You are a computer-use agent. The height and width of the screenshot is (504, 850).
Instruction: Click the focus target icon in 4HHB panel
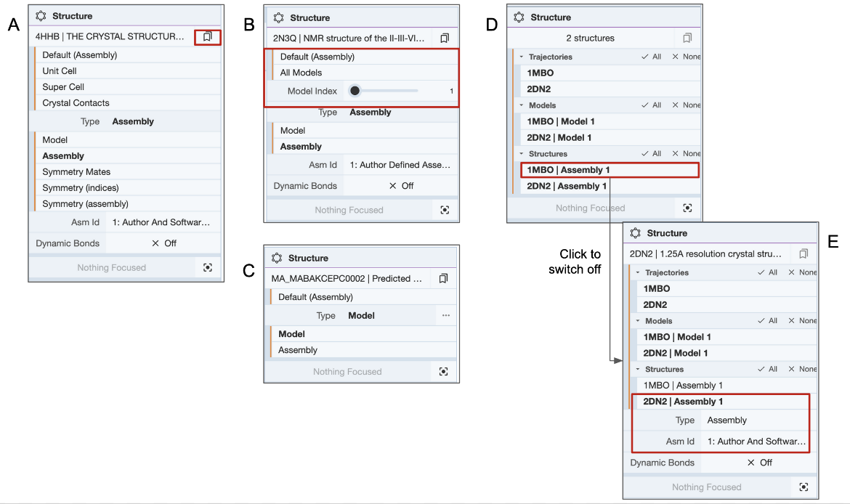[208, 267]
